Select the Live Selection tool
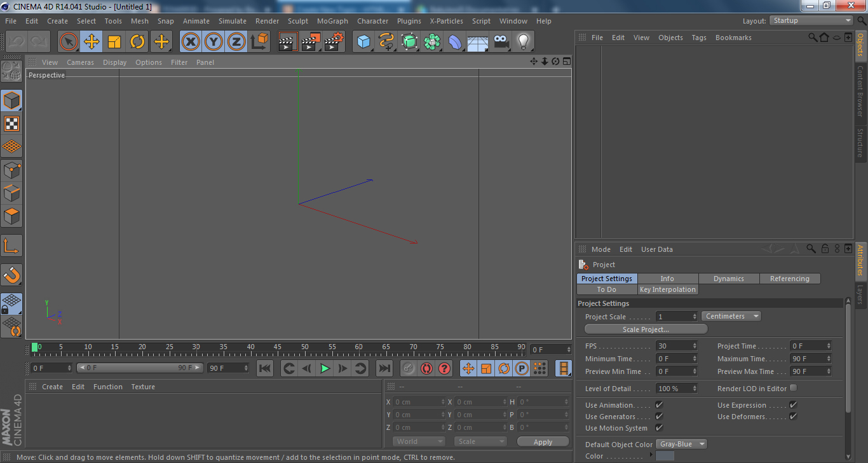The width and height of the screenshot is (868, 463). click(69, 42)
